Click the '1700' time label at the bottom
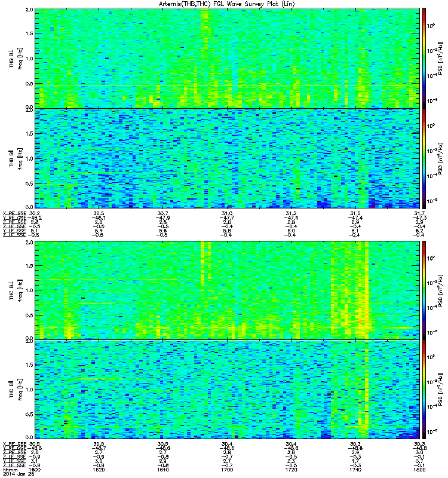 coord(227,470)
